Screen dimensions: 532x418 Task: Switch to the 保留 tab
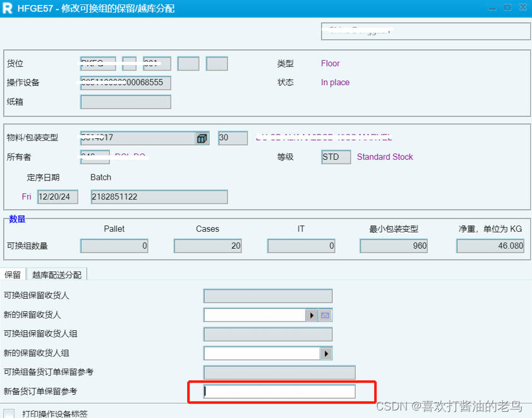tap(12, 274)
